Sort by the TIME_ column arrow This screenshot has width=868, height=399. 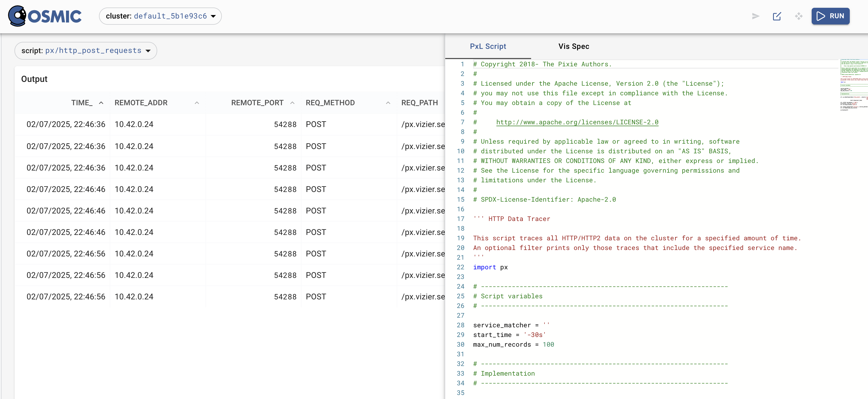[x=101, y=103]
